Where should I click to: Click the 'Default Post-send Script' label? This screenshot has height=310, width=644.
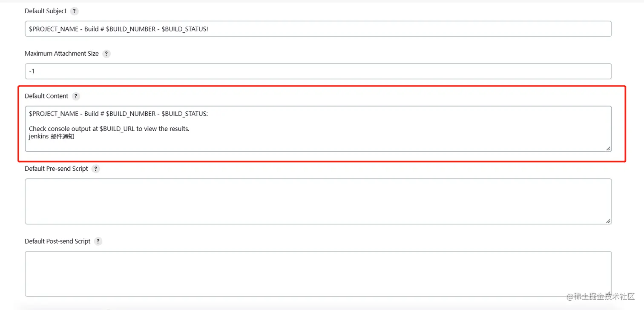tap(57, 241)
